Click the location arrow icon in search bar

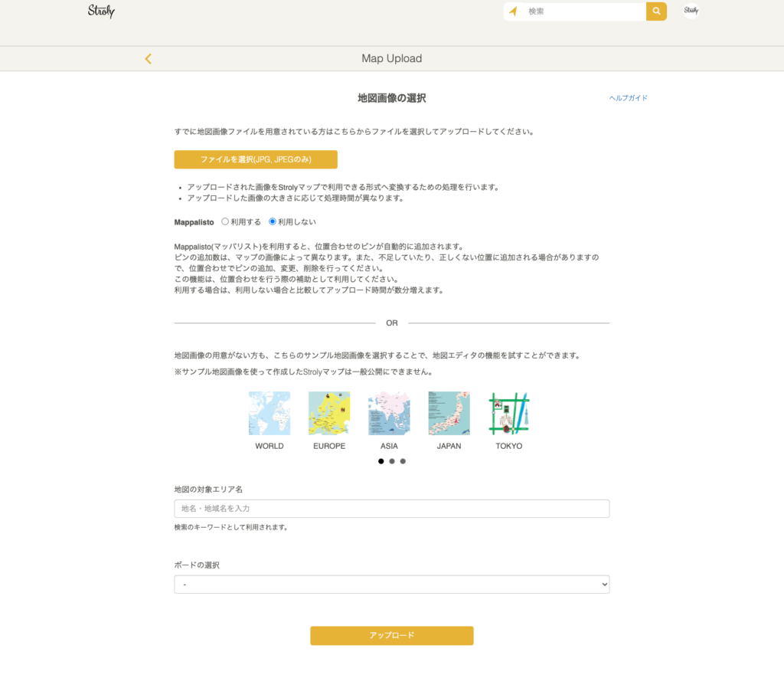(513, 11)
